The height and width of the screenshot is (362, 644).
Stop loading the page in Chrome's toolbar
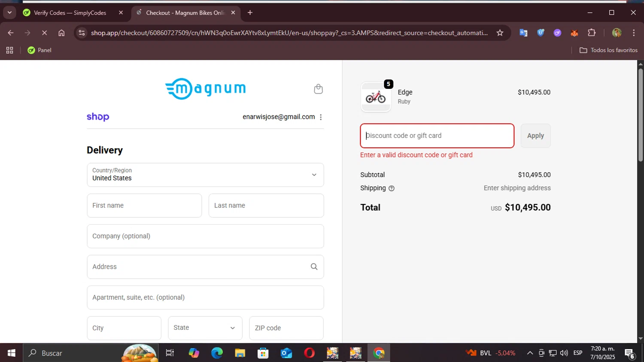pos(44,33)
